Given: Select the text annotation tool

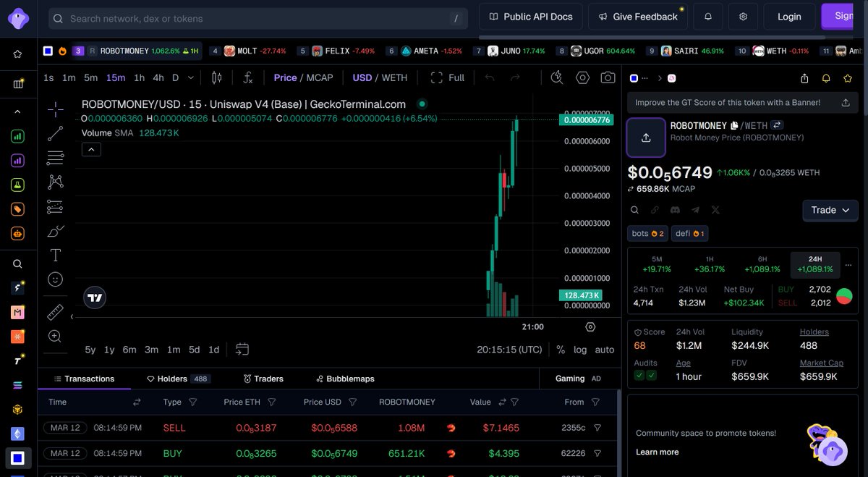Looking at the screenshot, I should click(55, 255).
